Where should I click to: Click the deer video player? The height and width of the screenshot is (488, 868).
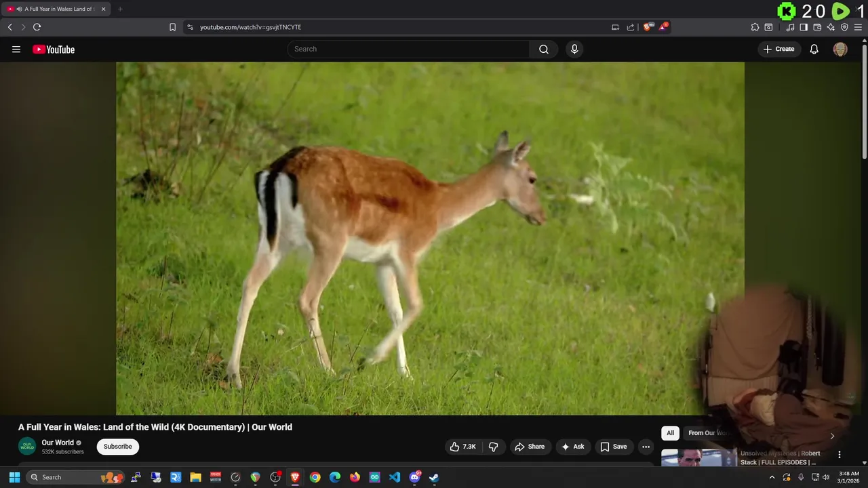(x=430, y=238)
